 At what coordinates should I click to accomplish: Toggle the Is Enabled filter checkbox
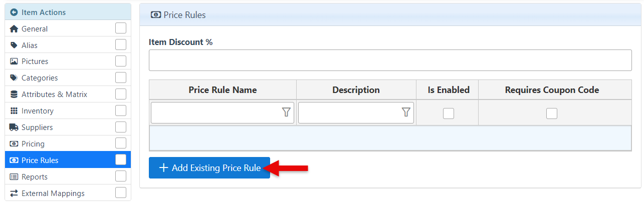coord(449,113)
